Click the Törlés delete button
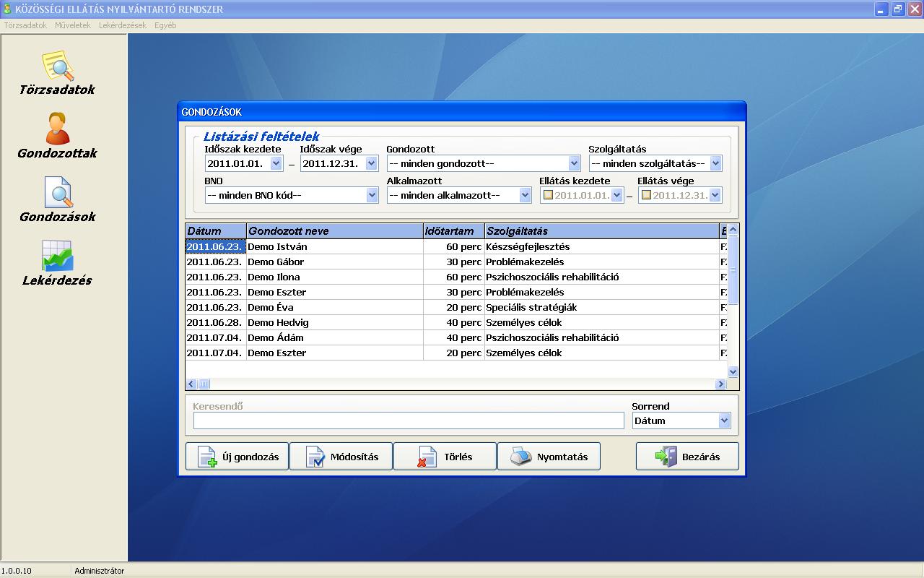Screen dimensions: 924x578 445,457
